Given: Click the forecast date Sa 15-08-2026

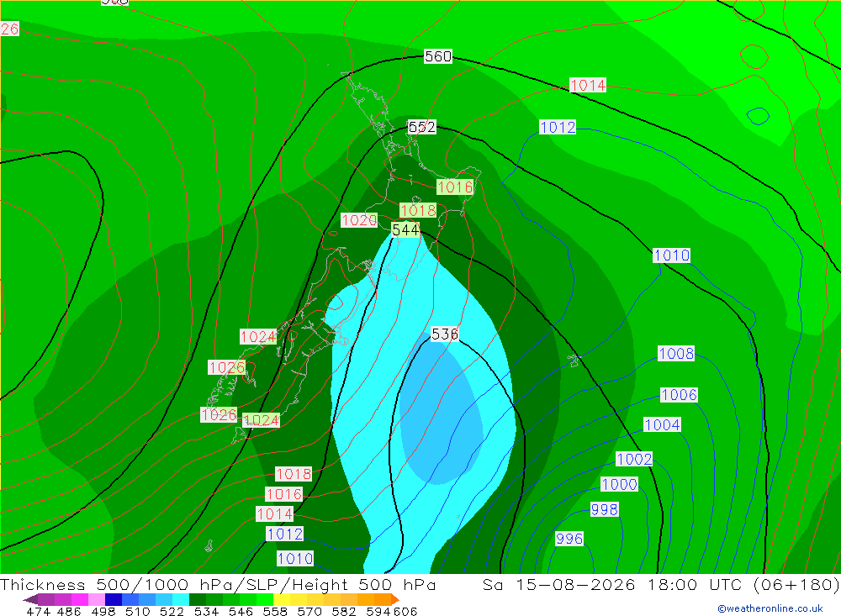Looking at the screenshot, I should (x=559, y=584).
